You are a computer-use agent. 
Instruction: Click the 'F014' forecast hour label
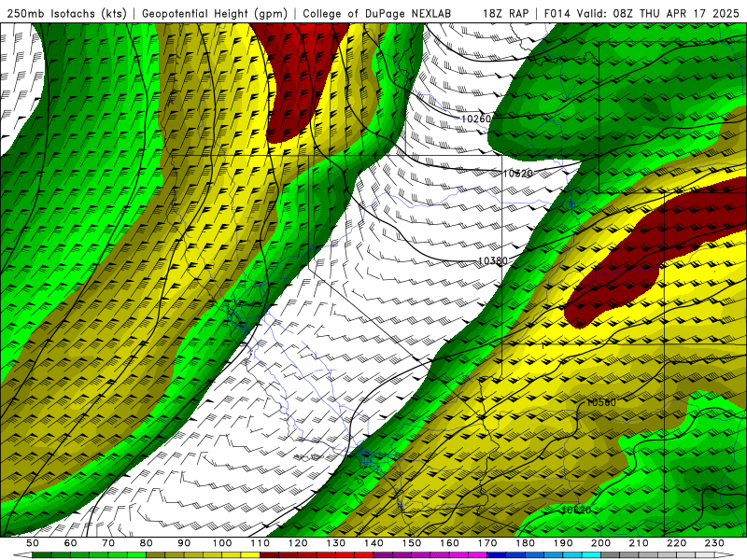tap(558, 14)
